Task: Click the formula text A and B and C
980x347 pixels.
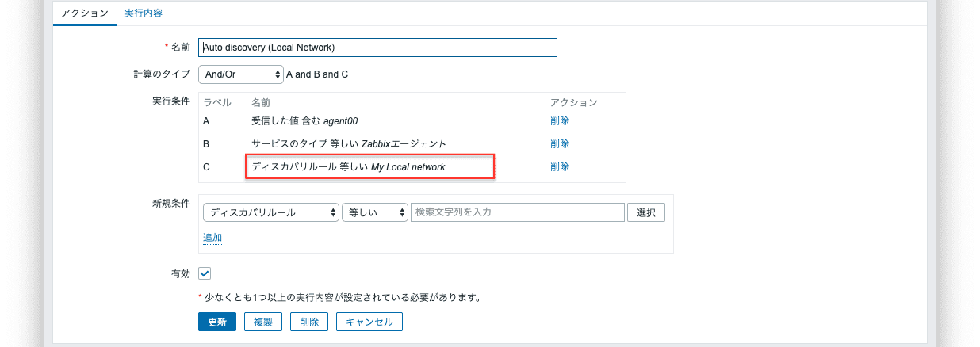Action: [317, 74]
